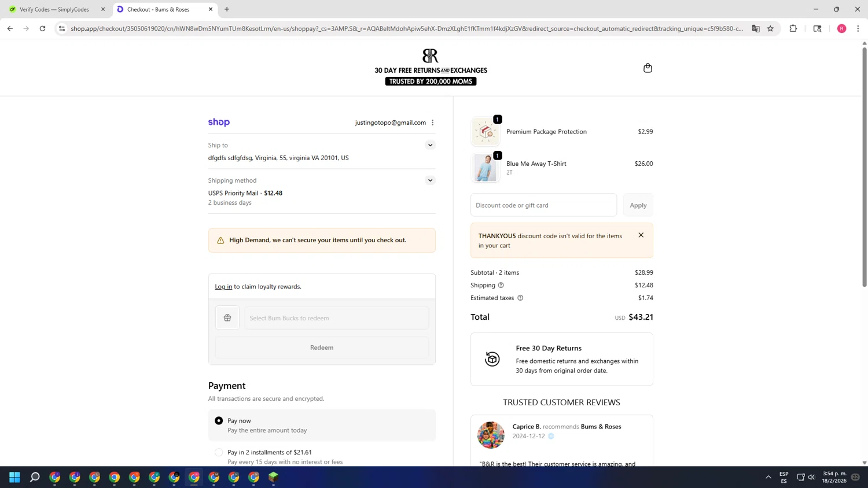Click Blue Me Away T-Shirt product name

pyautogui.click(x=536, y=164)
